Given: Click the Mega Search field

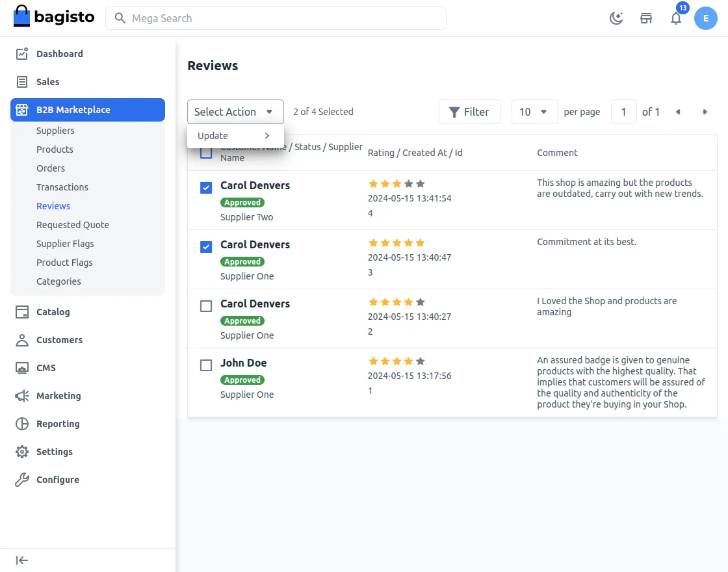Looking at the screenshot, I should coord(276,18).
